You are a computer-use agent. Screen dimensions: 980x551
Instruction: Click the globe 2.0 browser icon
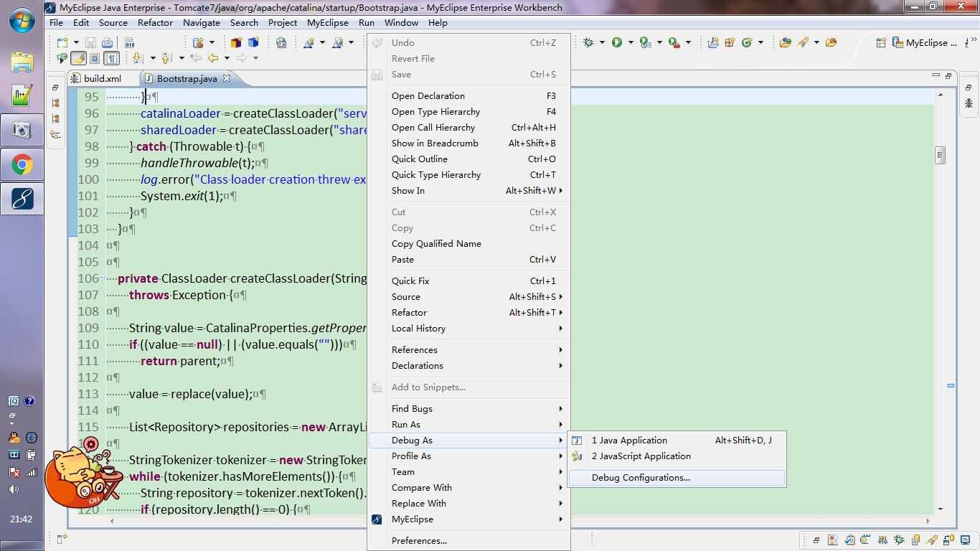281,43
